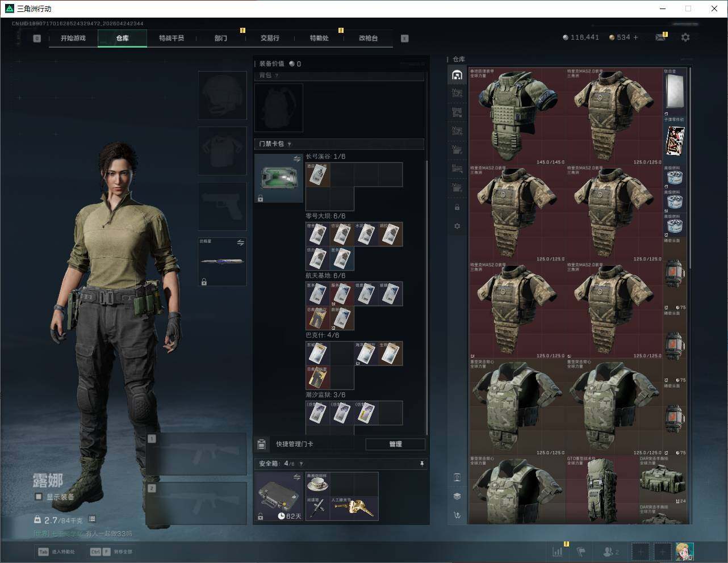The width and height of the screenshot is (728, 563).
Task: Click the sort icon at warehouse sidebar bottom
Action: point(457,515)
